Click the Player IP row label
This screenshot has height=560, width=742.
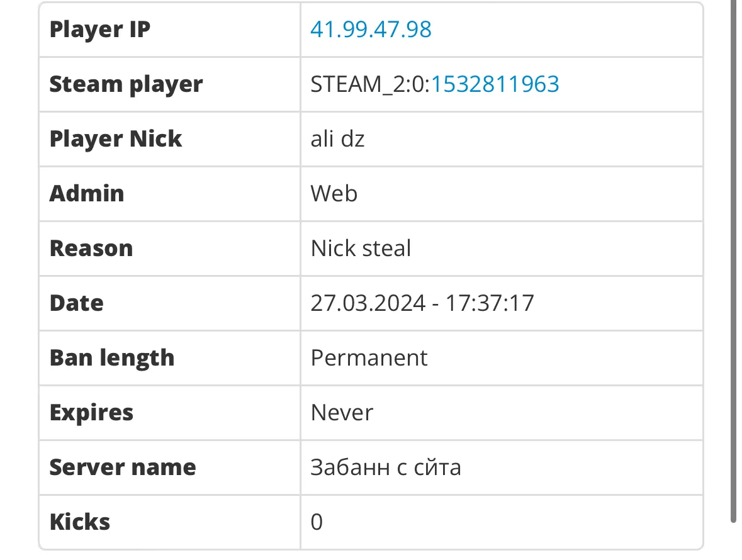pyautogui.click(x=100, y=30)
